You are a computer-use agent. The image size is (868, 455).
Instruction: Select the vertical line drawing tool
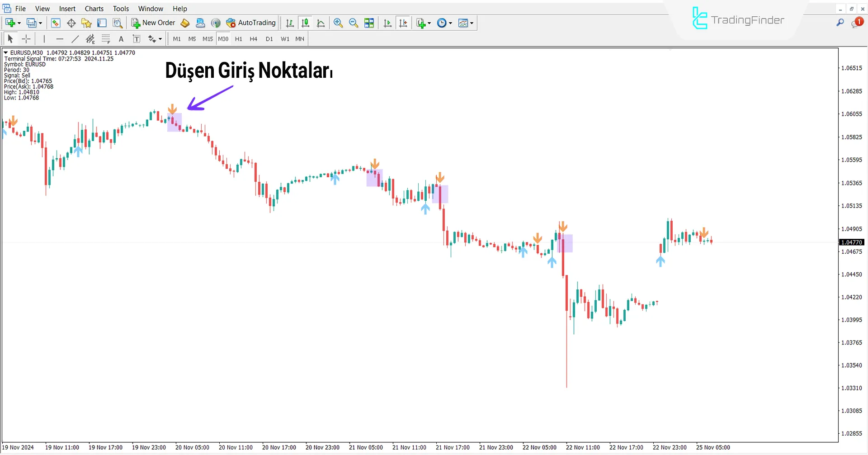(44, 39)
